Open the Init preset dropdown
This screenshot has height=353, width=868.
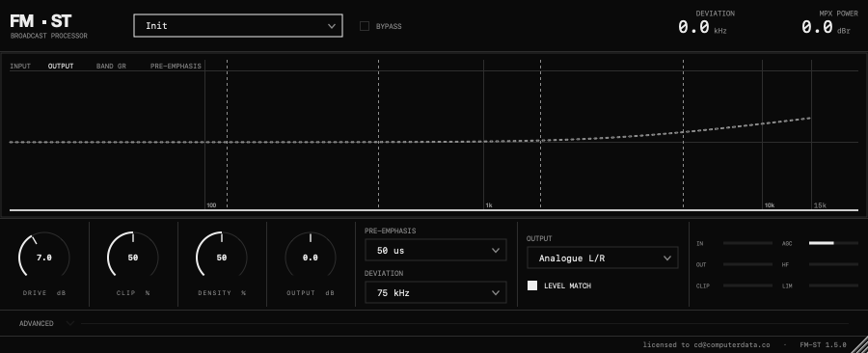pyautogui.click(x=238, y=25)
